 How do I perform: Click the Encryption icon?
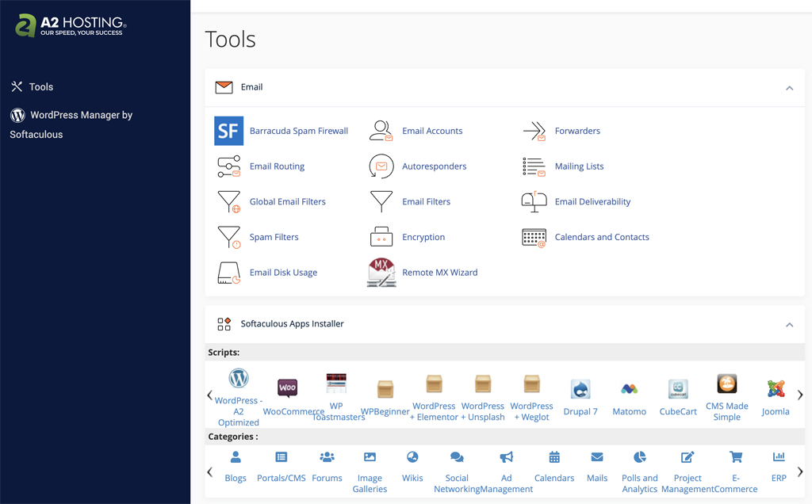(x=381, y=237)
